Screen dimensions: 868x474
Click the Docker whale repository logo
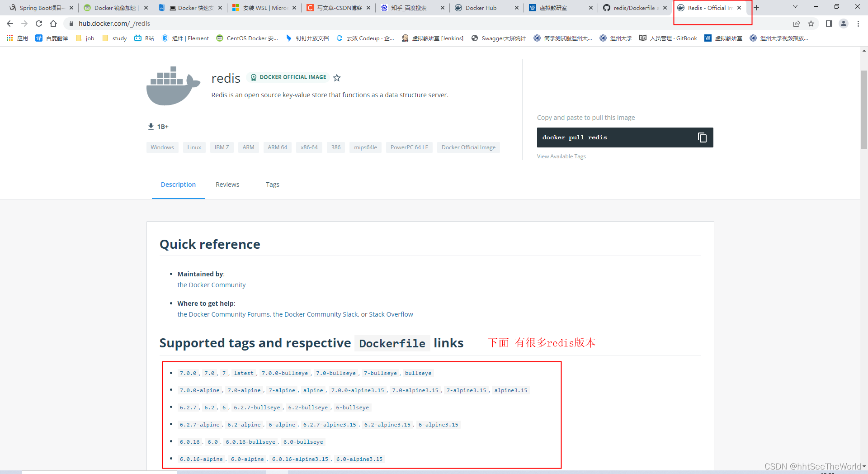pos(173,86)
